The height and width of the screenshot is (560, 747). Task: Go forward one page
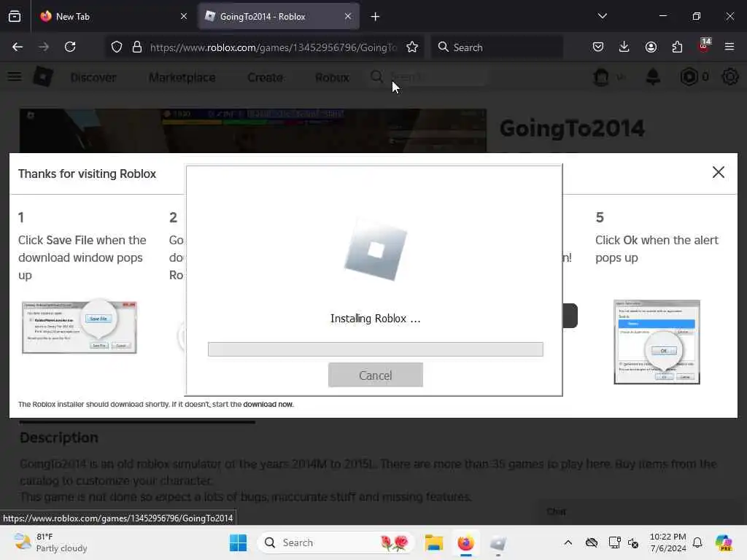point(44,47)
